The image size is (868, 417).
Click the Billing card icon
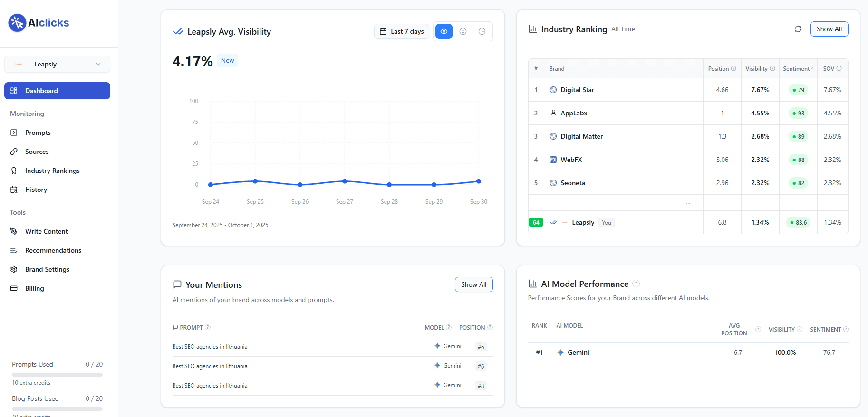pyautogui.click(x=14, y=288)
